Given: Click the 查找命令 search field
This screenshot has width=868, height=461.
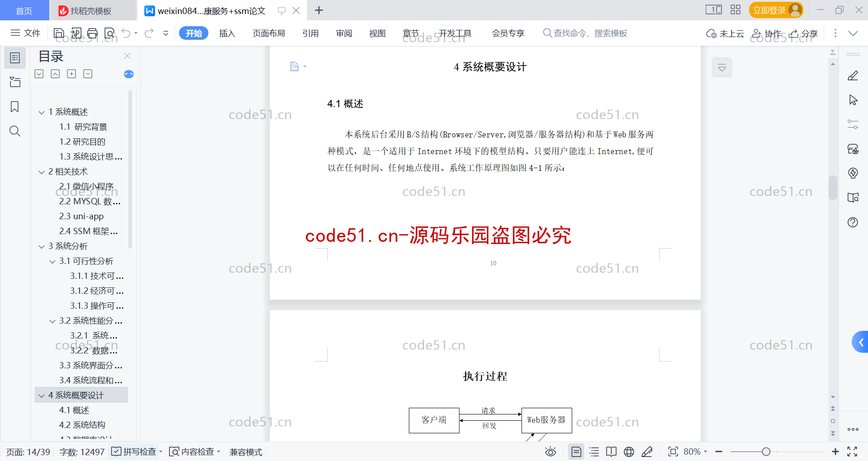Looking at the screenshot, I should pos(585,33).
